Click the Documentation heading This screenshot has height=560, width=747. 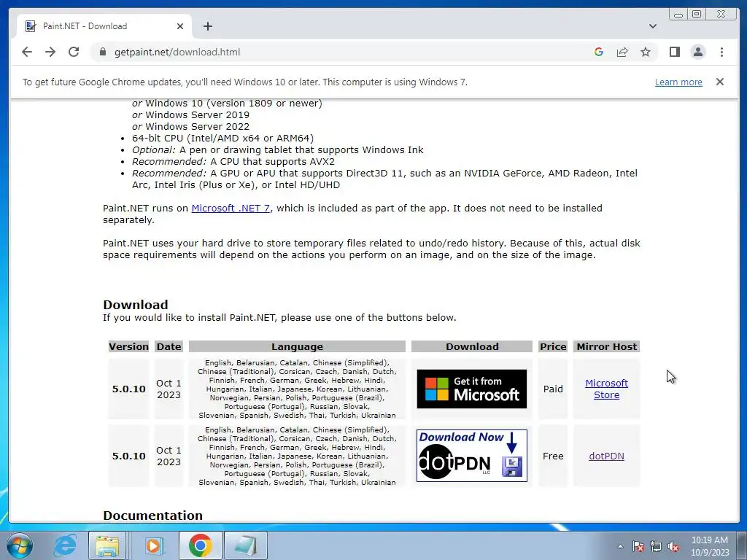pyautogui.click(x=153, y=516)
